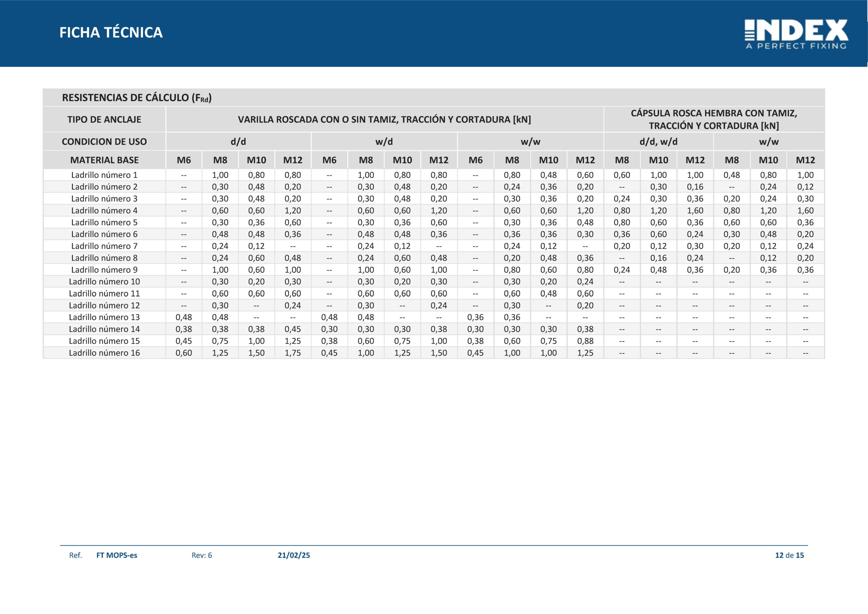Click row label Ladrillo número 8
Image resolution: width=868 pixels, height=614 pixels.
tap(104, 258)
